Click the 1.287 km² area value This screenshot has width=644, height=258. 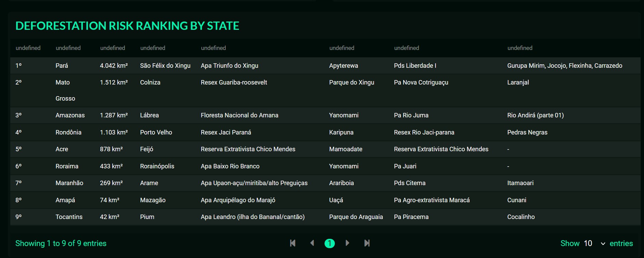tap(114, 115)
